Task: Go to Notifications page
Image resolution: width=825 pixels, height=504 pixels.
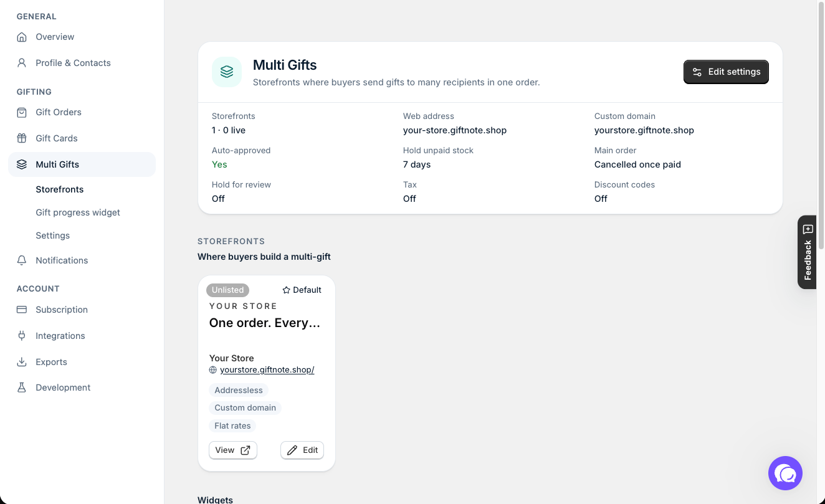Action: click(x=82, y=260)
